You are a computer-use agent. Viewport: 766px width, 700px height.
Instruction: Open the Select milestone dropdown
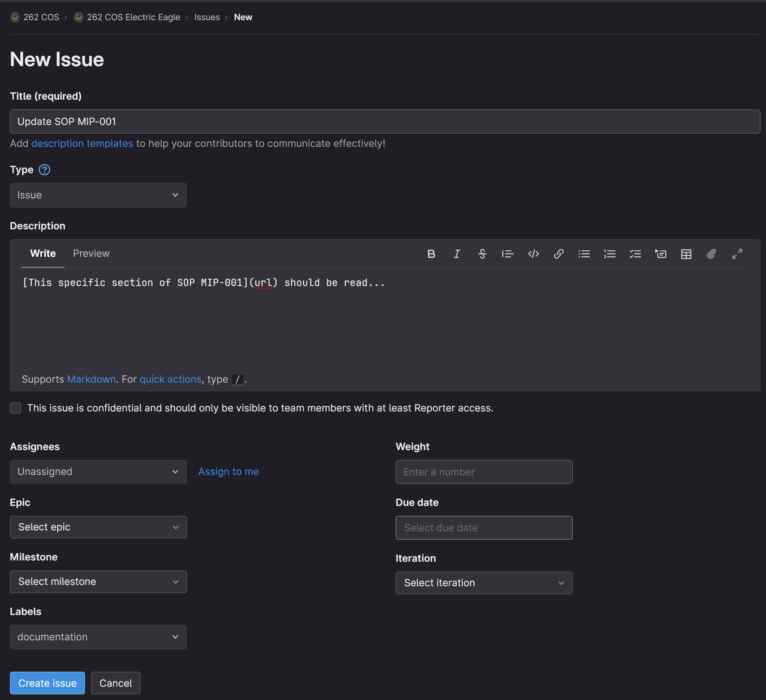(98, 581)
